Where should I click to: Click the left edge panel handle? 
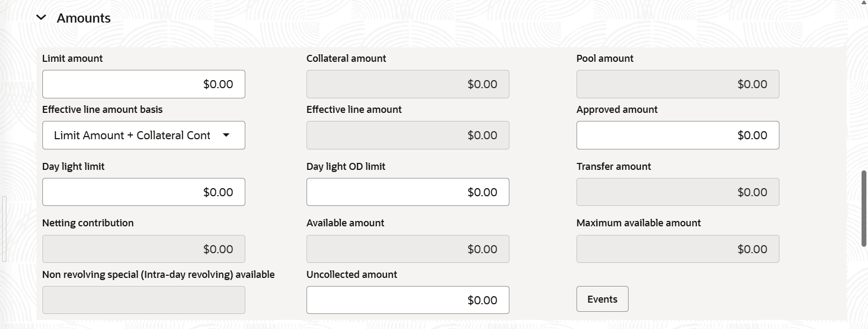4,228
